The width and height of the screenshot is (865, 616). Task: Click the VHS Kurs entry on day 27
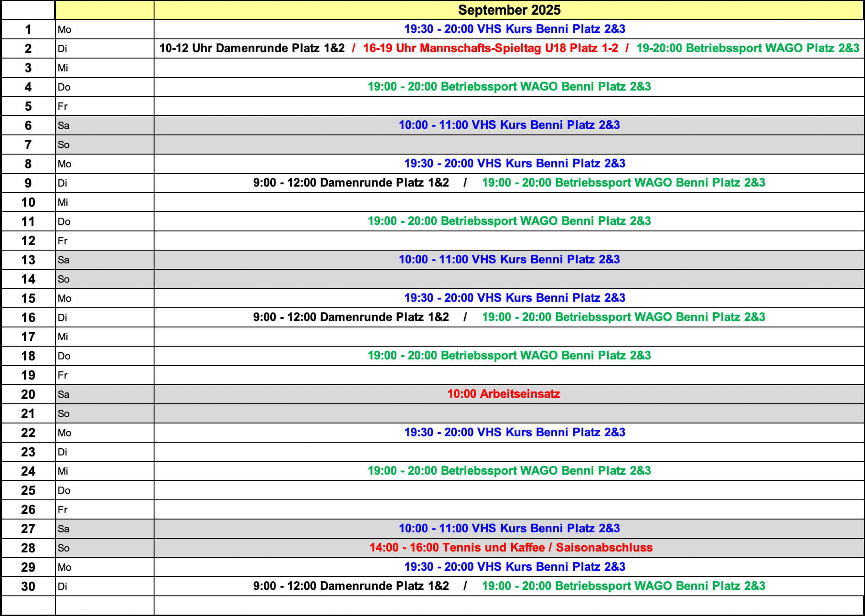pyautogui.click(x=509, y=528)
